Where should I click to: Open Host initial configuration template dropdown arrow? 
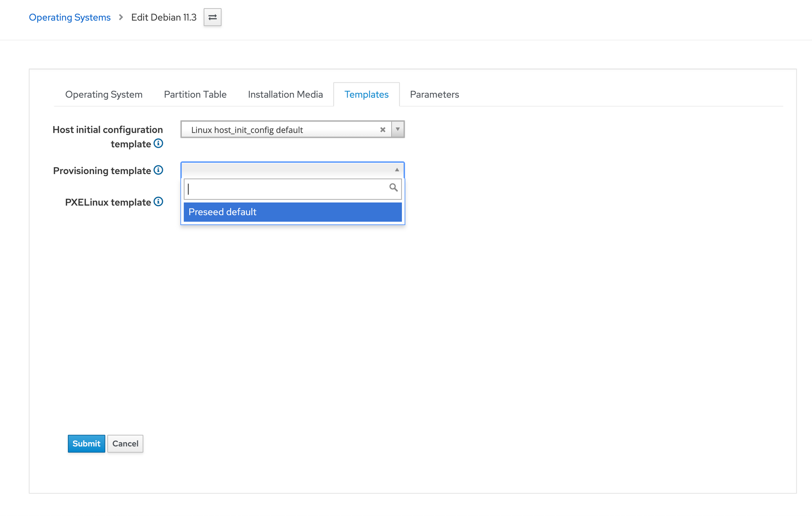click(398, 129)
